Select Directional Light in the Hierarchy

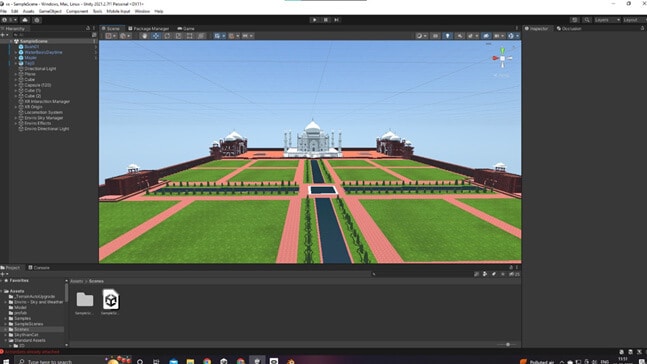click(x=40, y=69)
